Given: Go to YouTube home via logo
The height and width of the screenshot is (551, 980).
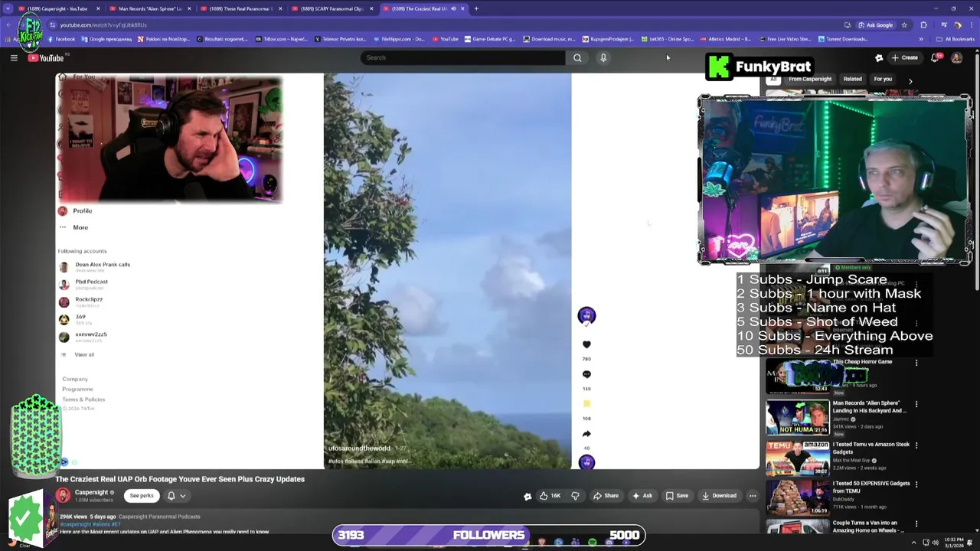Looking at the screenshot, I should coord(46,58).
